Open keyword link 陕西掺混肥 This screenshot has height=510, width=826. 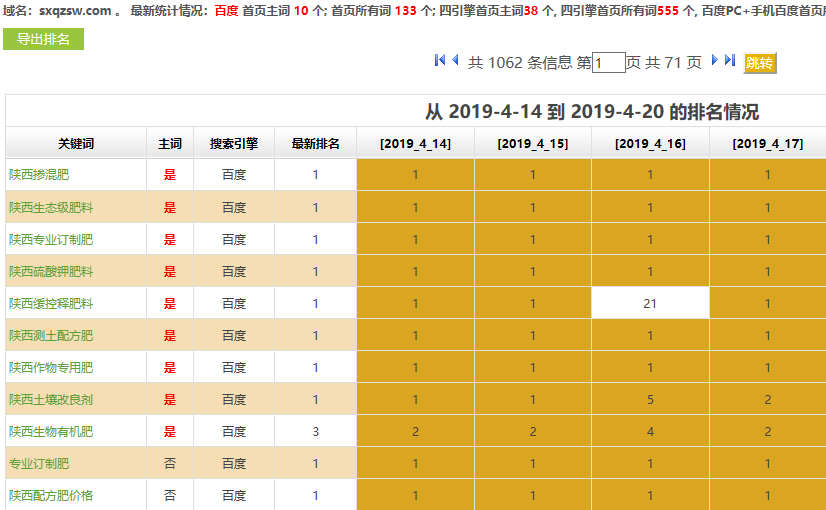(x=39, y=175)
